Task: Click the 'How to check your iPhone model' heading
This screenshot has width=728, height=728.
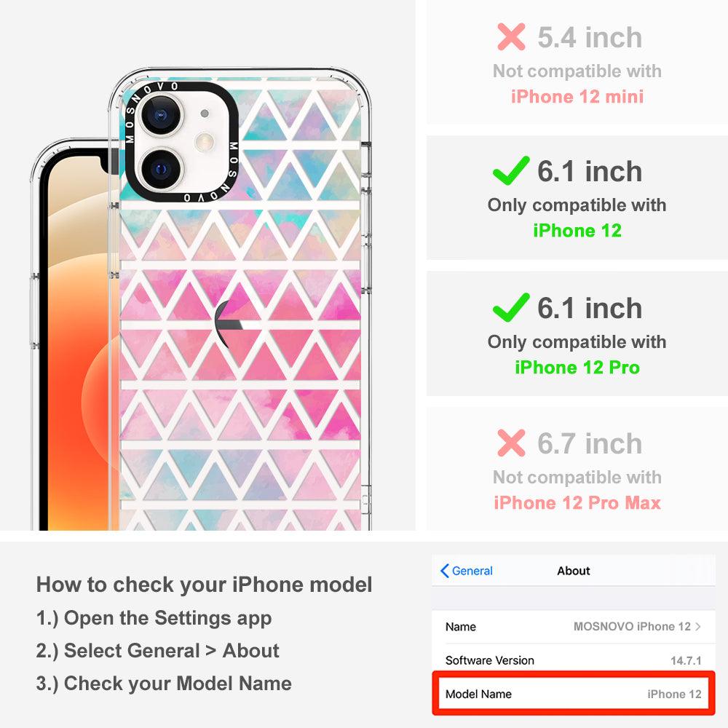Action: pyautogui.click(x=205, y=585)
